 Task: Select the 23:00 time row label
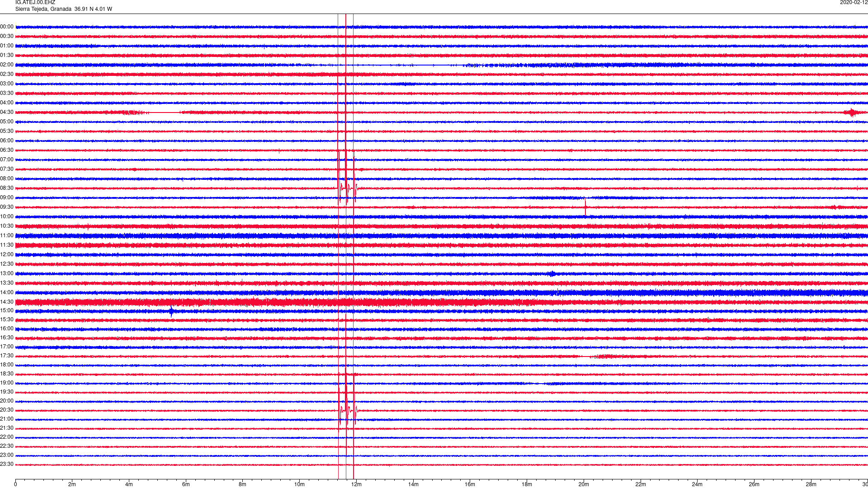[x=7, y=455]
